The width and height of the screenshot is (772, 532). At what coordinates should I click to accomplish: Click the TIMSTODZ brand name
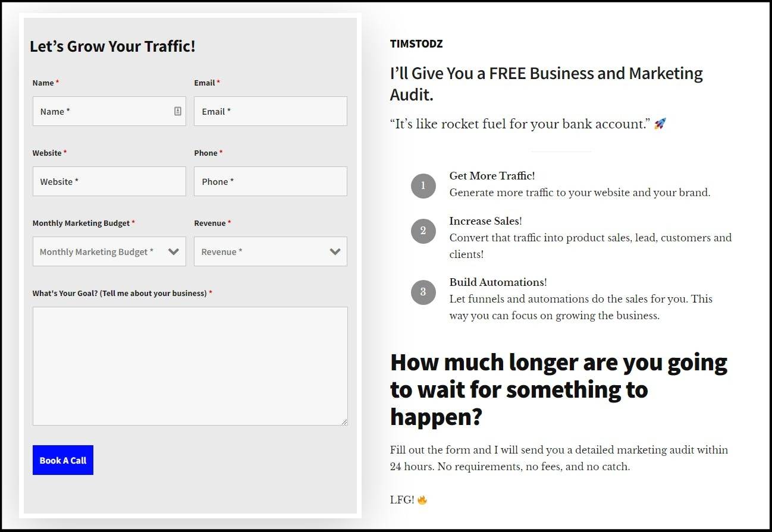[416, 44]
